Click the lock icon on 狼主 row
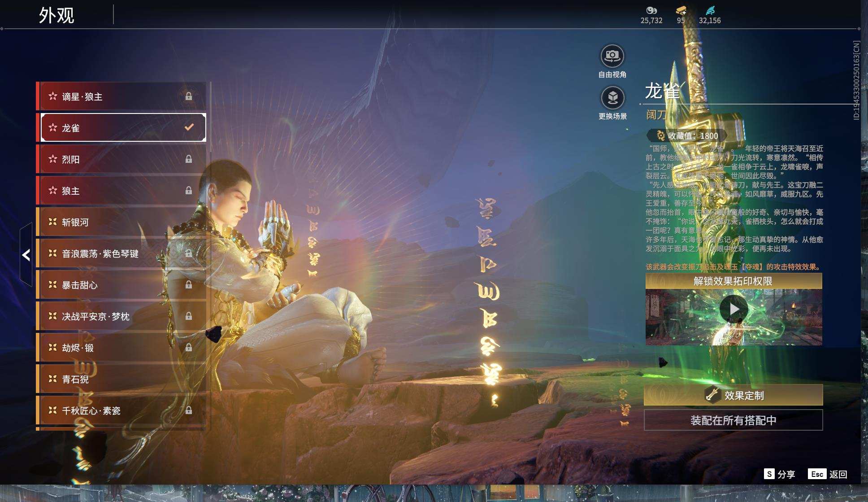 pyautogui.click(x=189, y=191)
